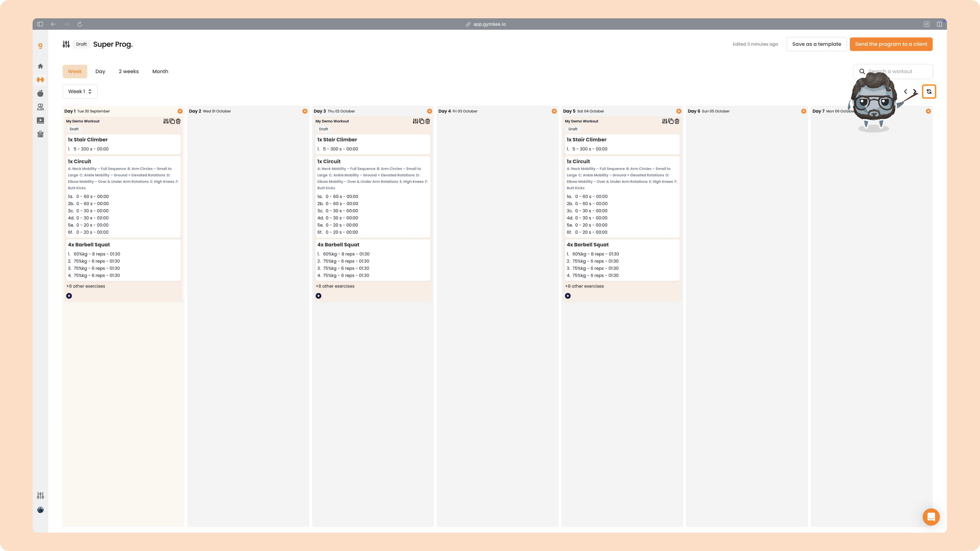Open Day 3 Barbell Squat exercise card
Viewport: 980px width, 551px height.
[x=373, y=260]
